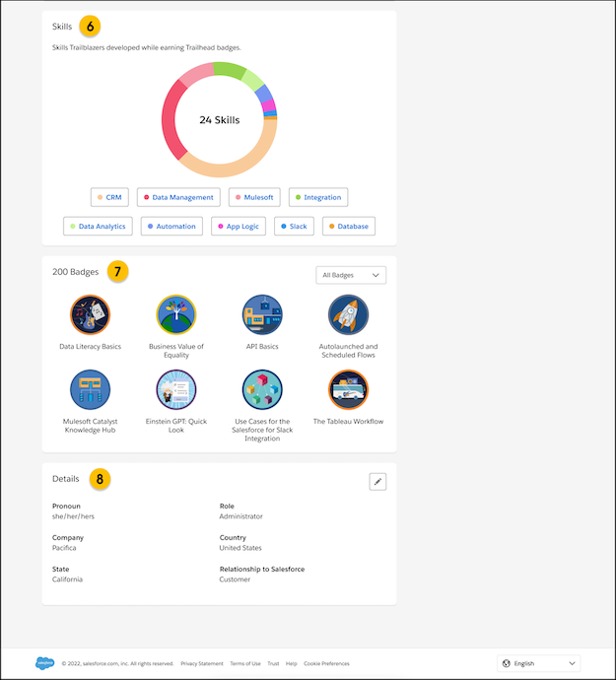Click the 'United States' country value

[x=240, y=548]
